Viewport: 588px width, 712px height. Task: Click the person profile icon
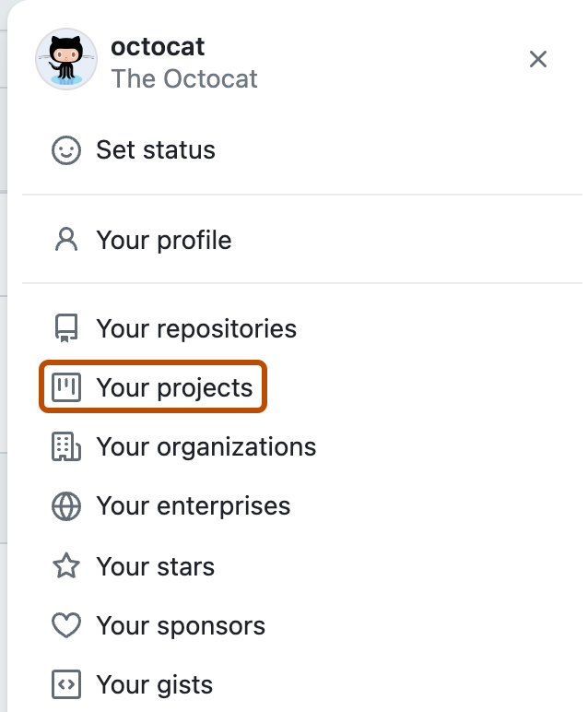click(x=66, y=241)
